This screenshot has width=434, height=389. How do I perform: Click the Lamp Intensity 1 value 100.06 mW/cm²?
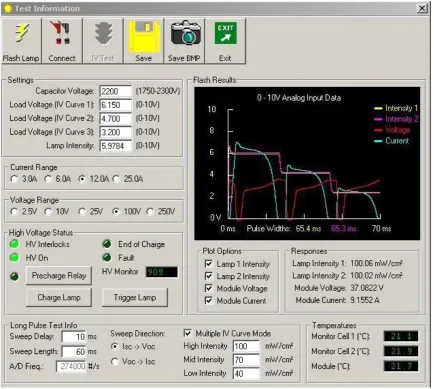[376, 264]
